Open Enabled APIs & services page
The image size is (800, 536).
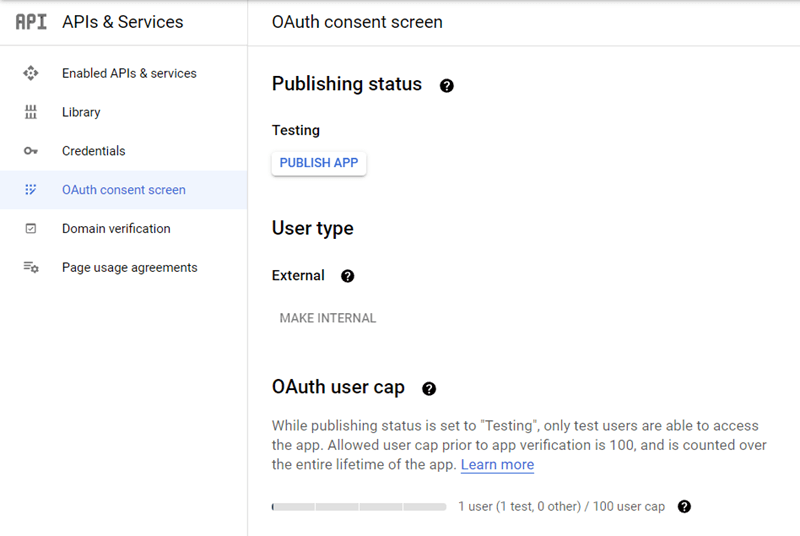pos(129,73)
